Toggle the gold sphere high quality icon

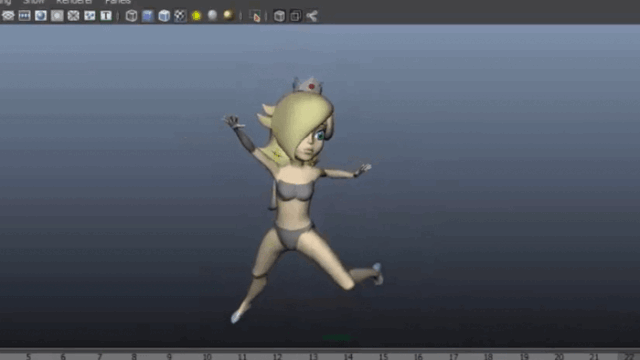pyautogui.click(x=229, y=16)
